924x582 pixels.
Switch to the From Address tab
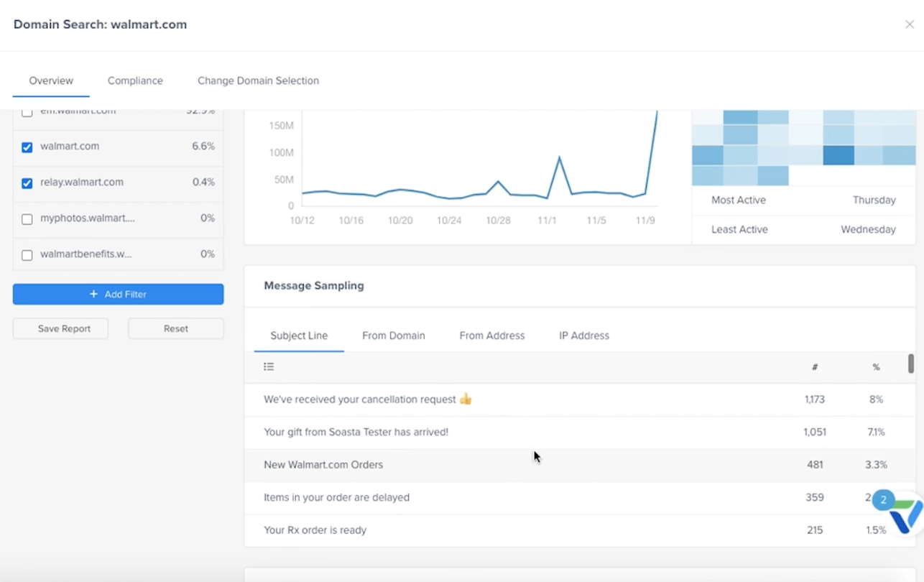[492, 336]
